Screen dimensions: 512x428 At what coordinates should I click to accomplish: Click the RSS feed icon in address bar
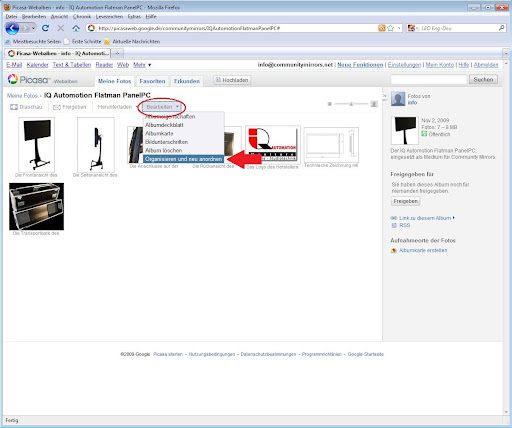pos(382,28)
